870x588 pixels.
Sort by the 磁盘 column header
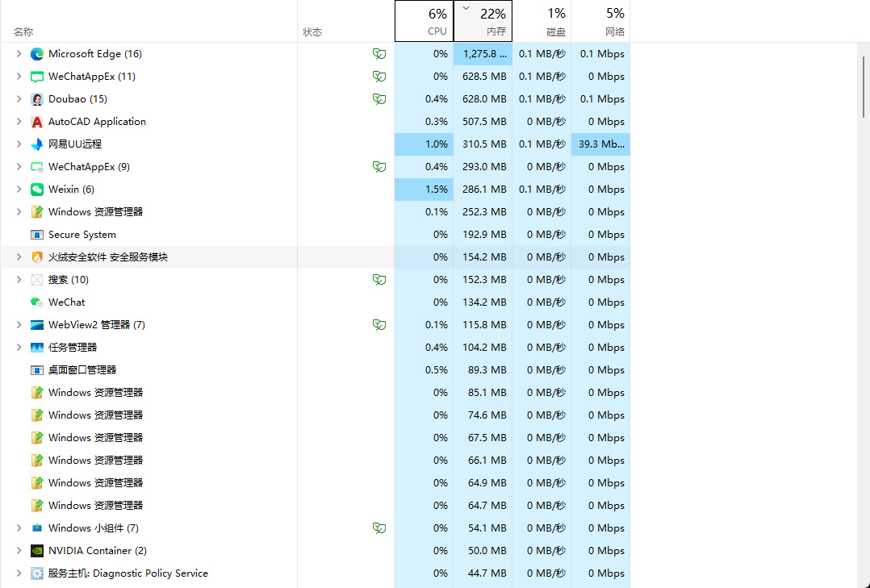[x=542, y=22]
